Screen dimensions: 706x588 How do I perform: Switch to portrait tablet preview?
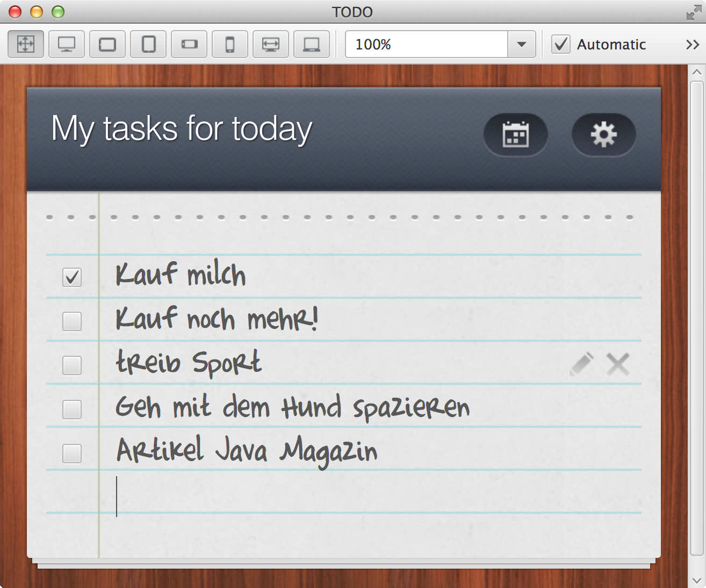coord(148,44)
